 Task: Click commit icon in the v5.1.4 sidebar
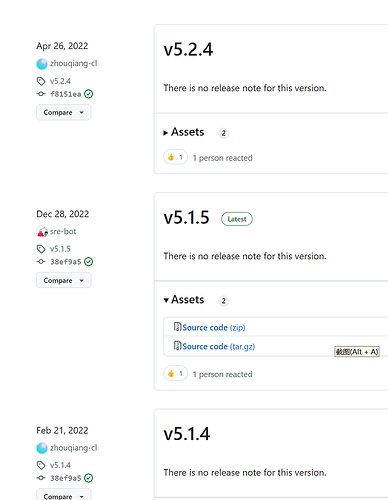click(41, 478)
